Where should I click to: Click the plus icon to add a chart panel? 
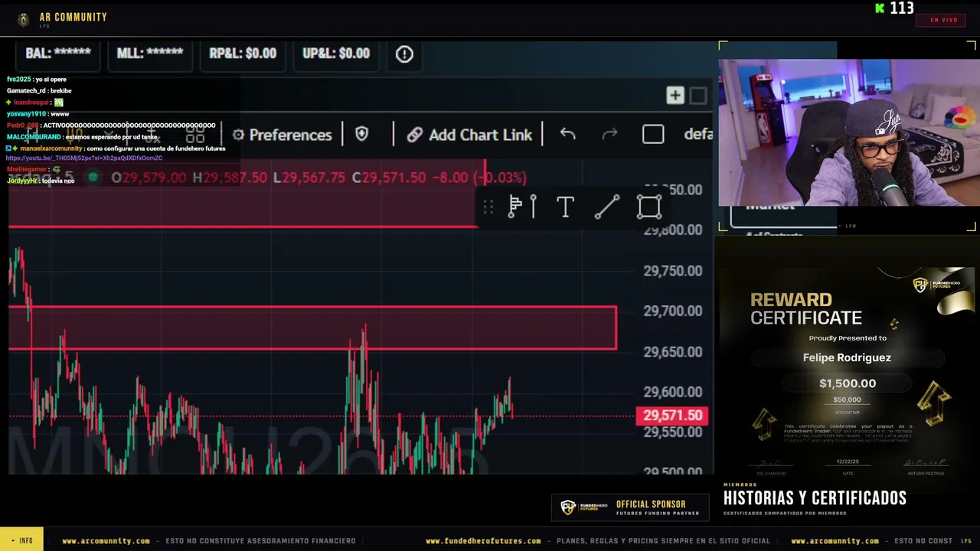tap(675, 95)
